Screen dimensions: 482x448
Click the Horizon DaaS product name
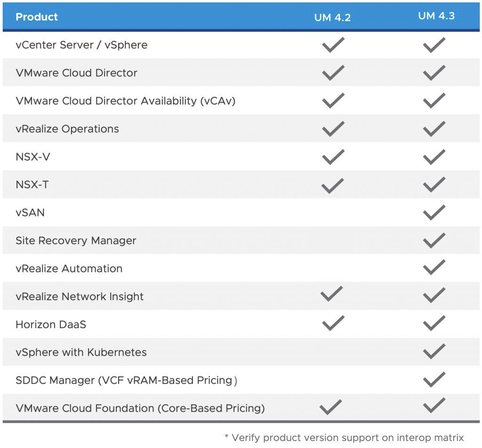tap(51, 324)
